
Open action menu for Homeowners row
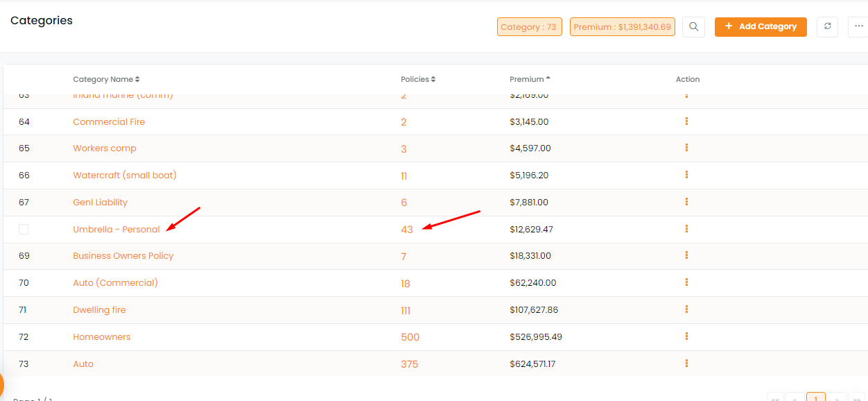(686, 336)
